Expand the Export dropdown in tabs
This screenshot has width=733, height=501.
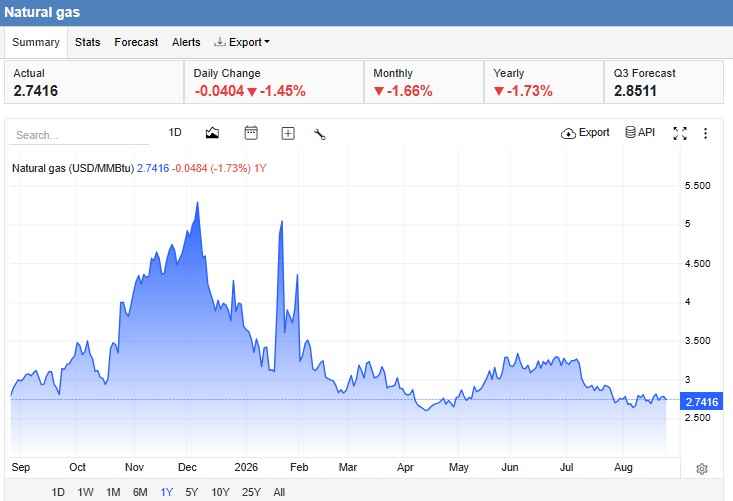(x=242, y=42)
